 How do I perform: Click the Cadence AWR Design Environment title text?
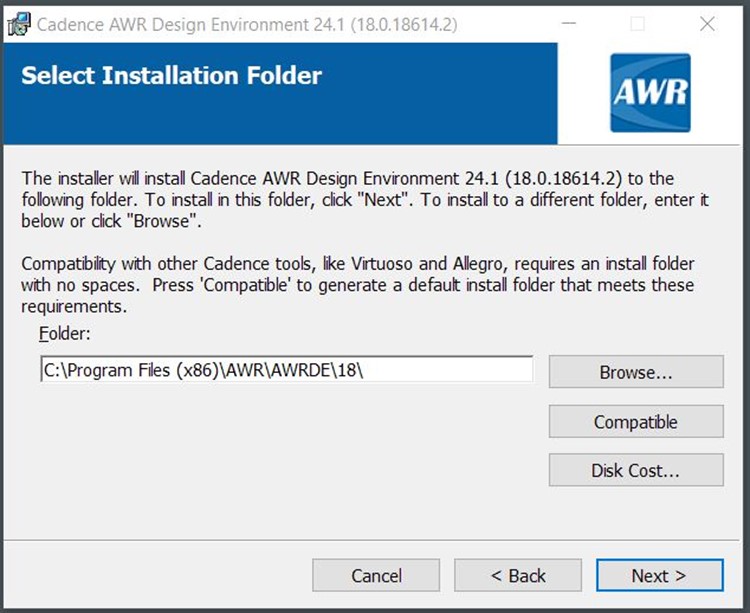247,24
